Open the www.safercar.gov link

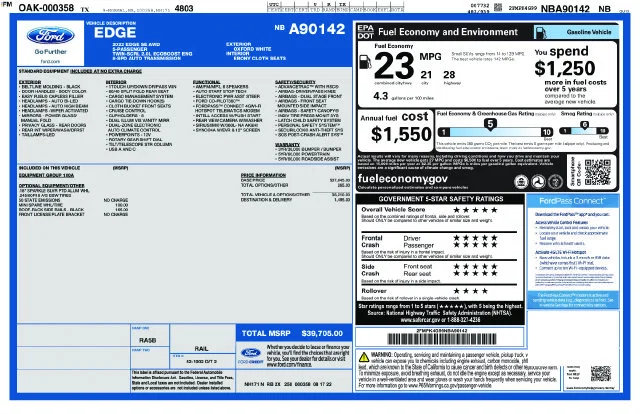tap(422, 320)
